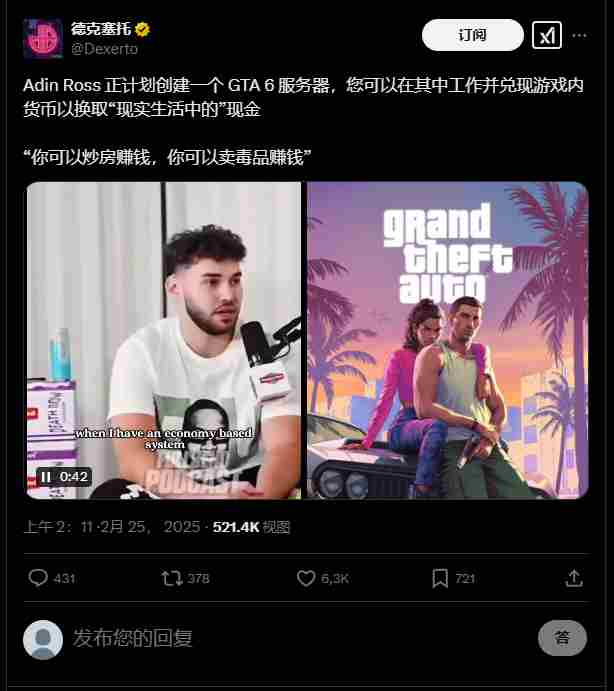Open the Grand Theft Auto poster image
This screenshot has height=691, width=614.
click(x=447, y=340)
